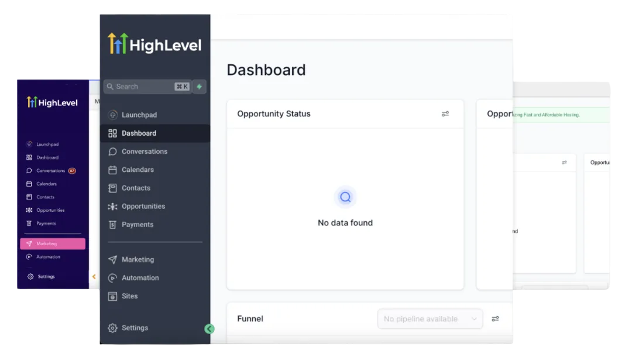The image size is (632, 364).
Task: Click the No data found message
Action: (x=345, y=223)
